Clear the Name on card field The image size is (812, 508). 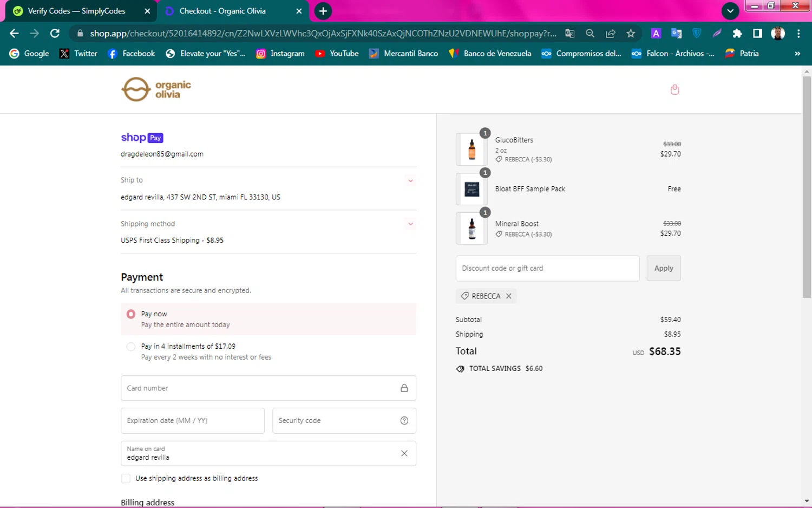(x=404, y=453)
